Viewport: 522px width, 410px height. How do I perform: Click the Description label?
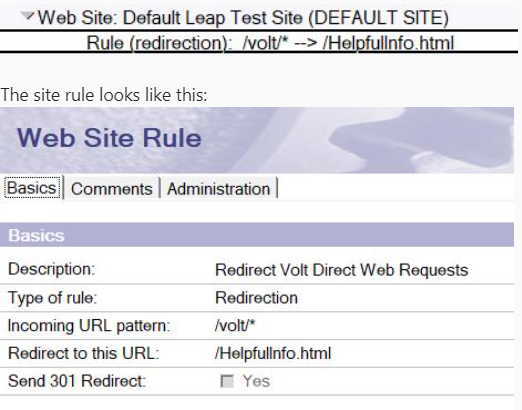[x=52, y=269]
